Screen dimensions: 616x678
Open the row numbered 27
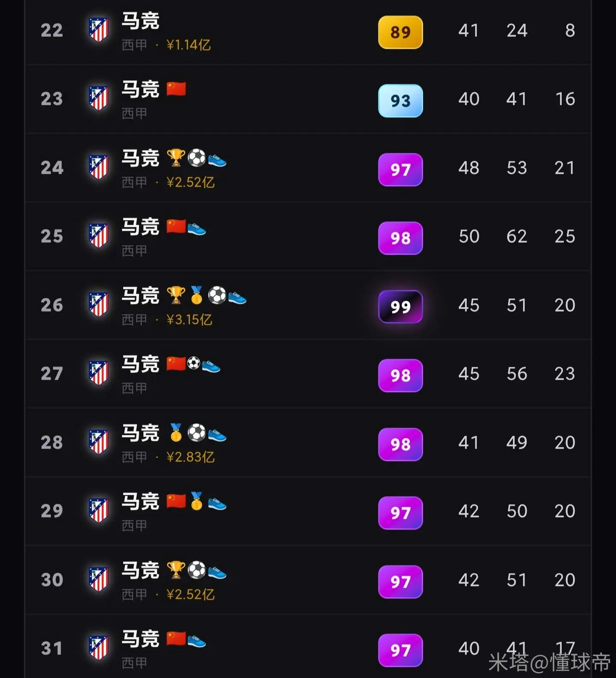point(308,374)
